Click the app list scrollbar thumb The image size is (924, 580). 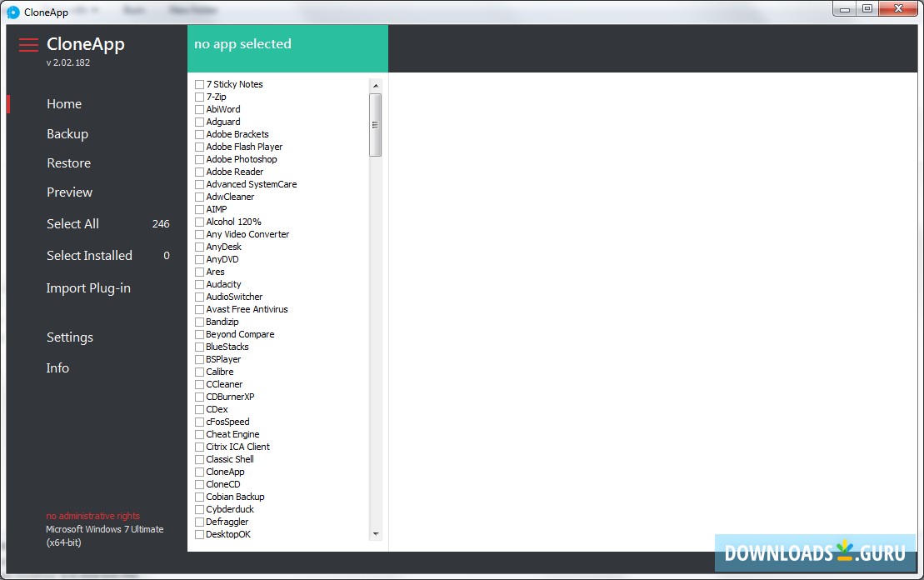(376, 125)
